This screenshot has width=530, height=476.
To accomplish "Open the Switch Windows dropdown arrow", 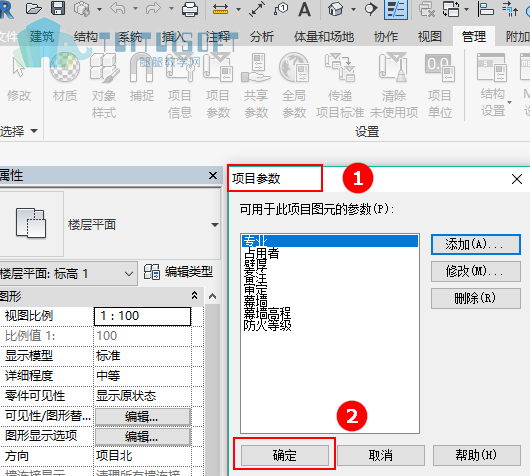I will pos(467,9).
